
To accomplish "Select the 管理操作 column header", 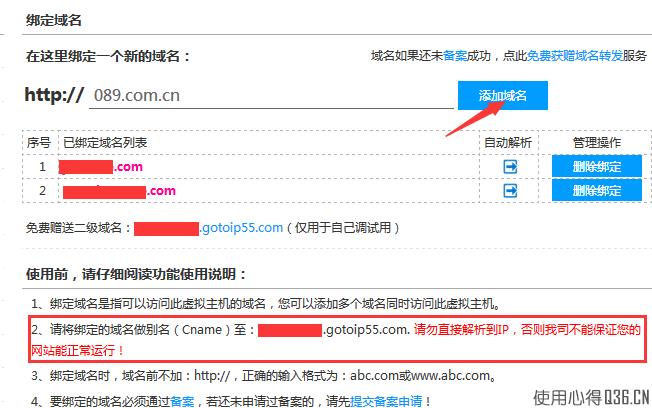I will click(x=597, y=143).
